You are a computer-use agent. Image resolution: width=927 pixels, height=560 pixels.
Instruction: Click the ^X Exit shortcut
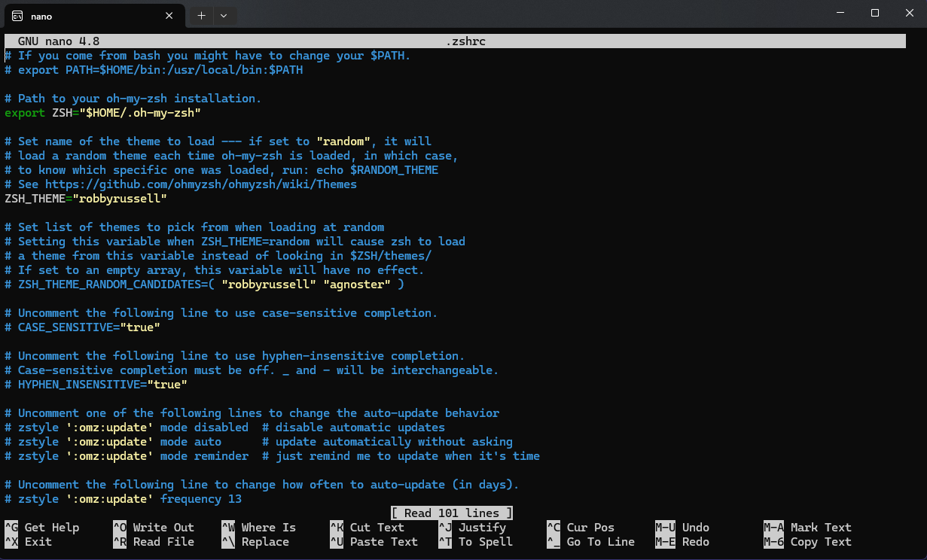[29, 542]
